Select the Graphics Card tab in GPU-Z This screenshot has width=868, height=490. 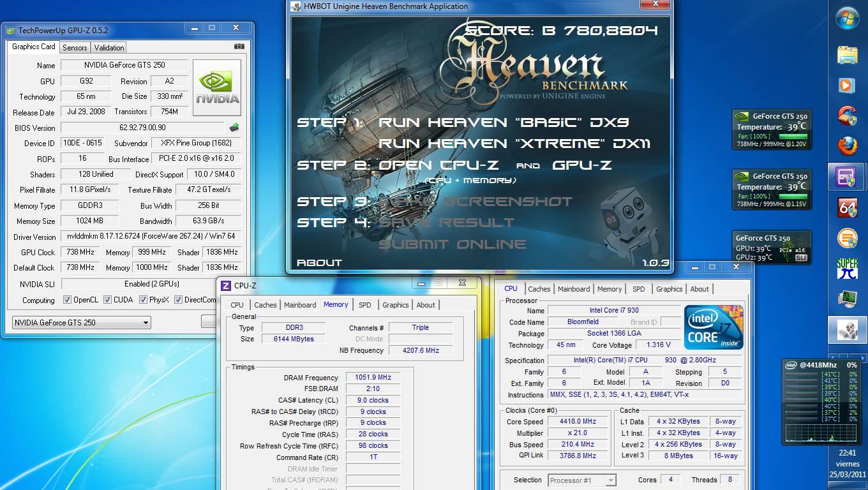pos(34,47)
